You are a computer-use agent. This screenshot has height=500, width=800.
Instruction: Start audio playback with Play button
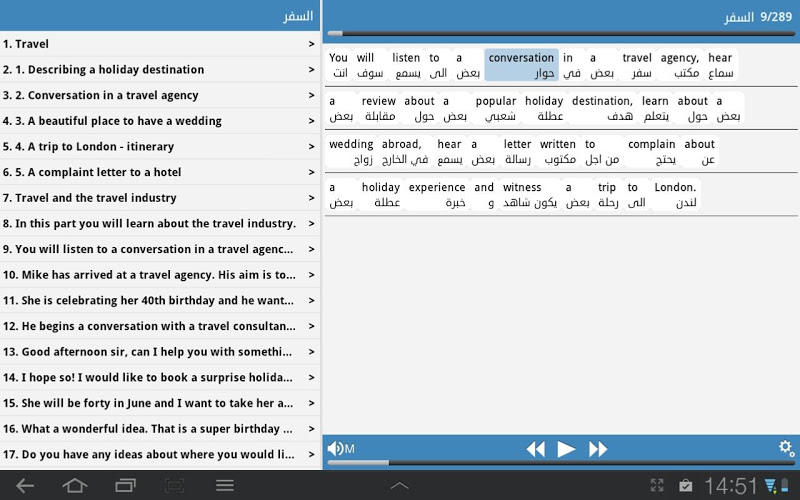(x=566, y=449)
